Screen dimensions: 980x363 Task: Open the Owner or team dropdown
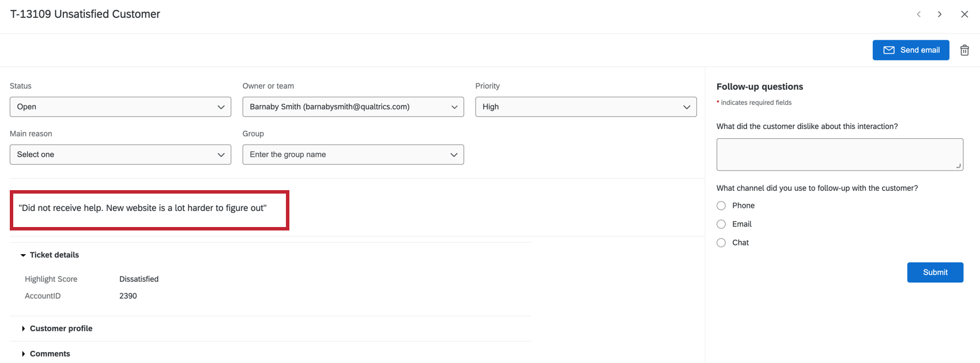[x=353, y=107]
